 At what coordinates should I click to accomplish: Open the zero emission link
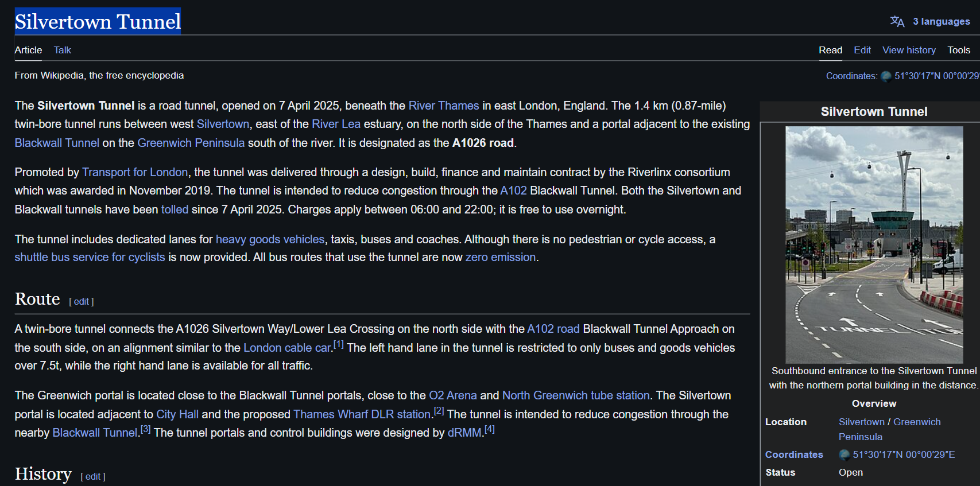click(501, 257)
